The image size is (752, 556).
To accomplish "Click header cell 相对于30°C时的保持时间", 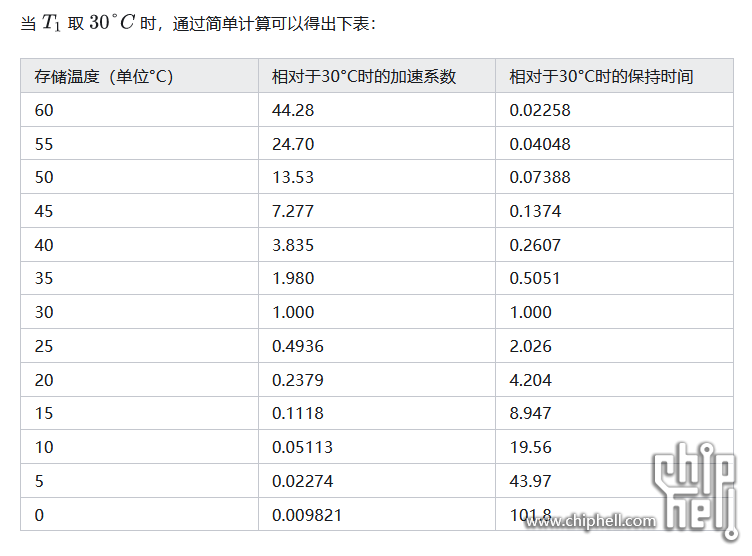I will coord(614,76).
